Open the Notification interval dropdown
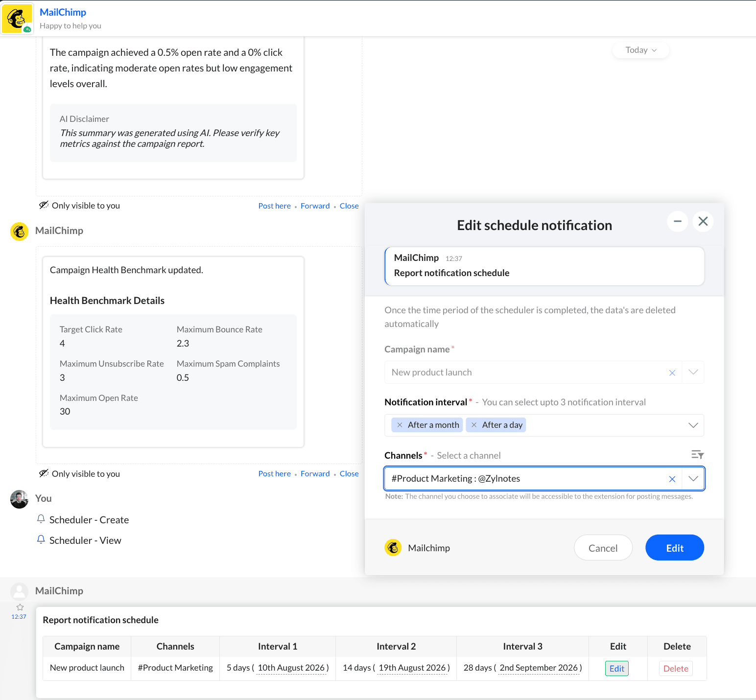 point(693,425)
